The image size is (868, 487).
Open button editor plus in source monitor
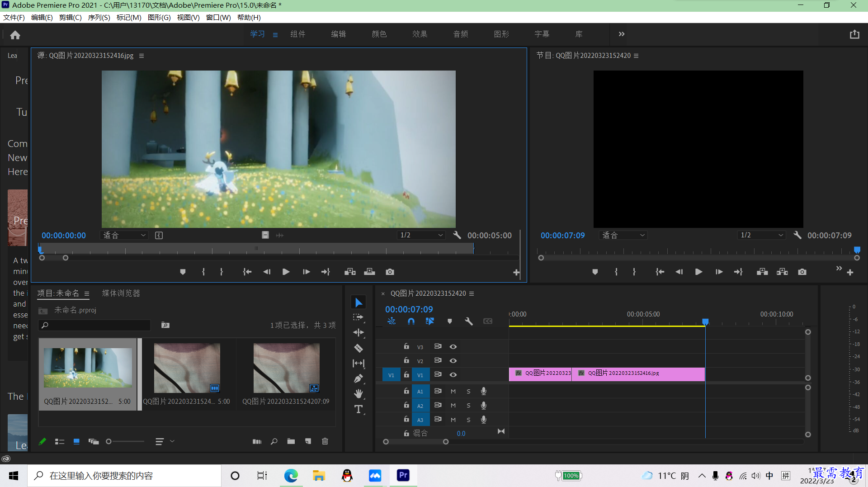click(516, 272)
